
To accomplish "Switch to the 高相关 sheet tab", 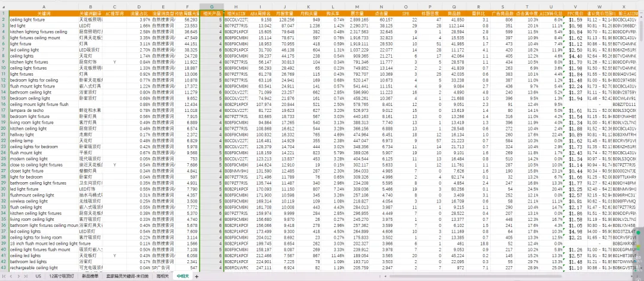I will pos(162,276).
